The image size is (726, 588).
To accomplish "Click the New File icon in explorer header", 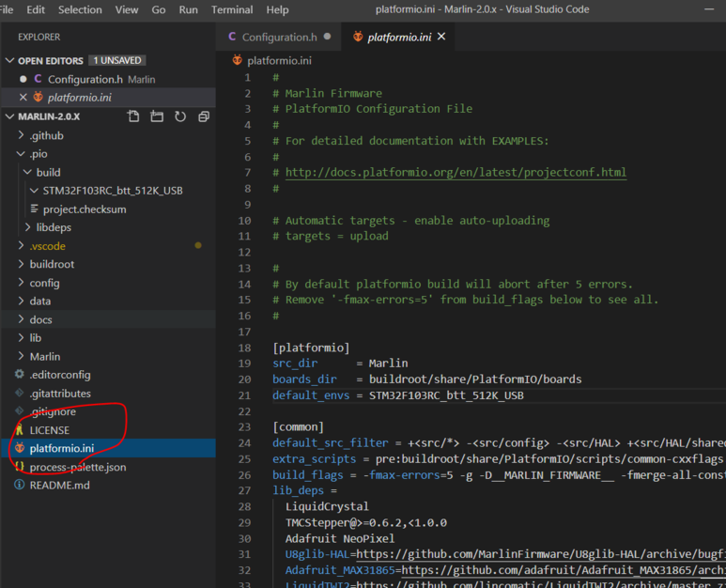I will coord(133,116).
